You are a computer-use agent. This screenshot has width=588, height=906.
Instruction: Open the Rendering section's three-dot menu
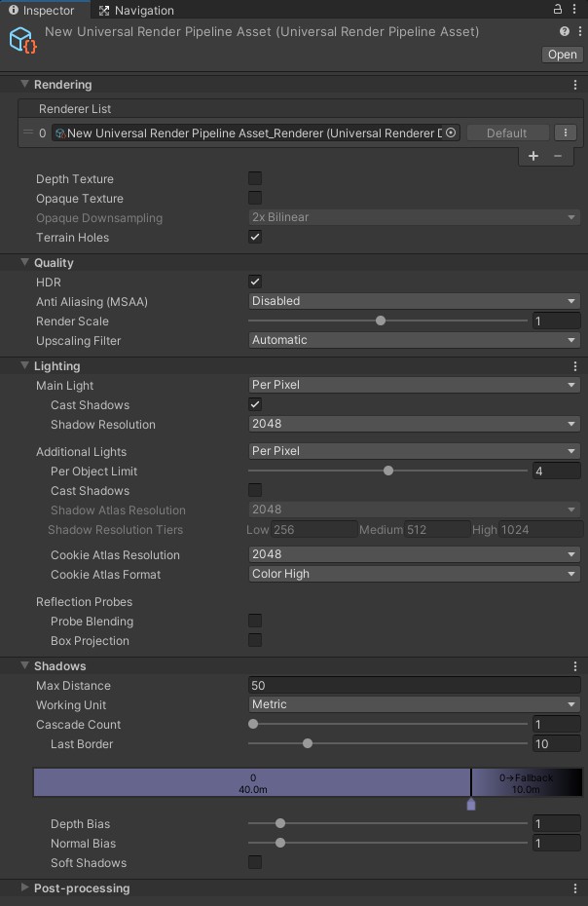click(575, 85)
